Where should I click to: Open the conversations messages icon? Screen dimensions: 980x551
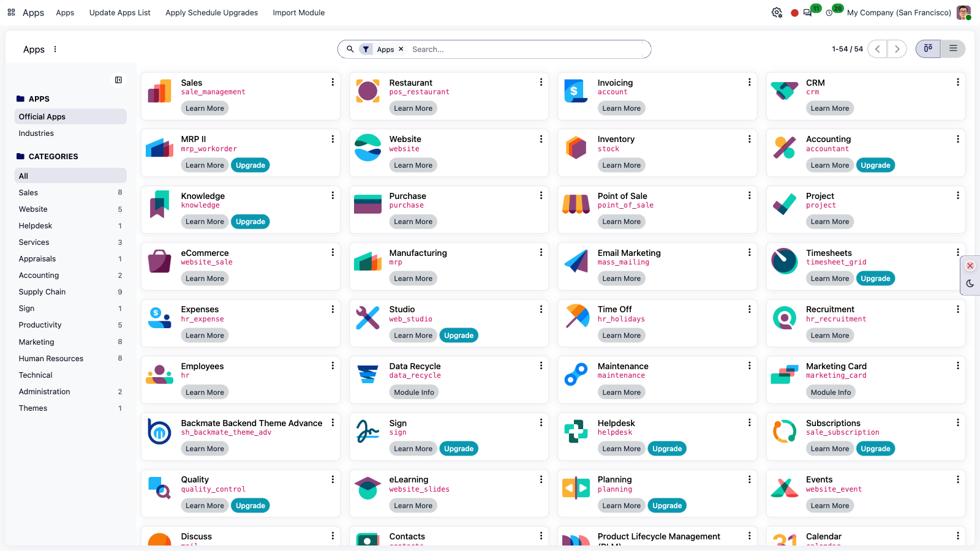click(807, 13)
